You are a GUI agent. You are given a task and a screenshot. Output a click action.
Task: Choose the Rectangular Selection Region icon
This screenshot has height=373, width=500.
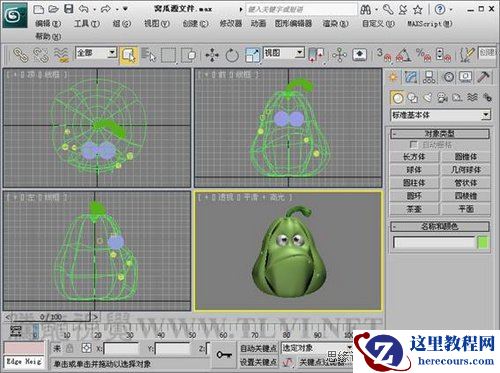pos(169,55)
